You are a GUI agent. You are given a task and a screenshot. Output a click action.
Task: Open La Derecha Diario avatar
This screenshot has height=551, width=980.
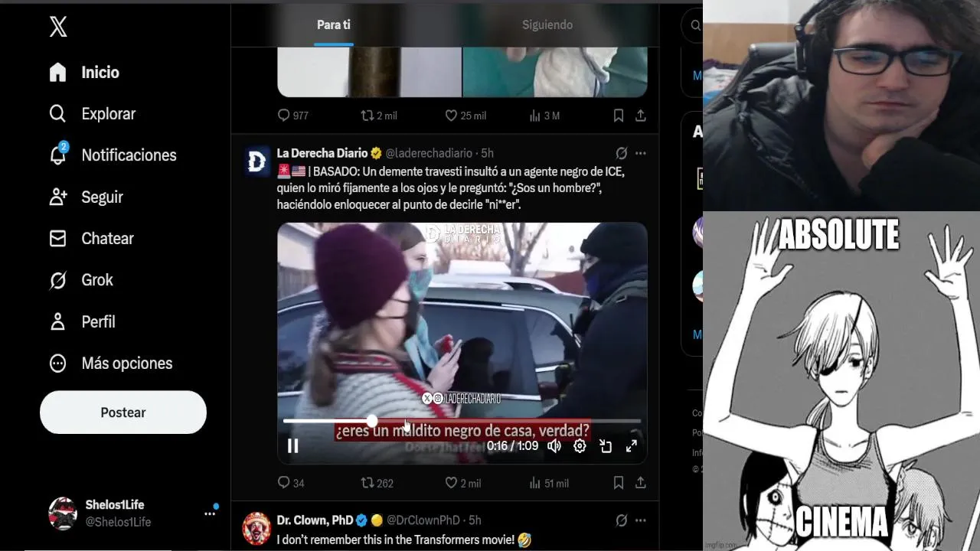(x=257, y=161)
